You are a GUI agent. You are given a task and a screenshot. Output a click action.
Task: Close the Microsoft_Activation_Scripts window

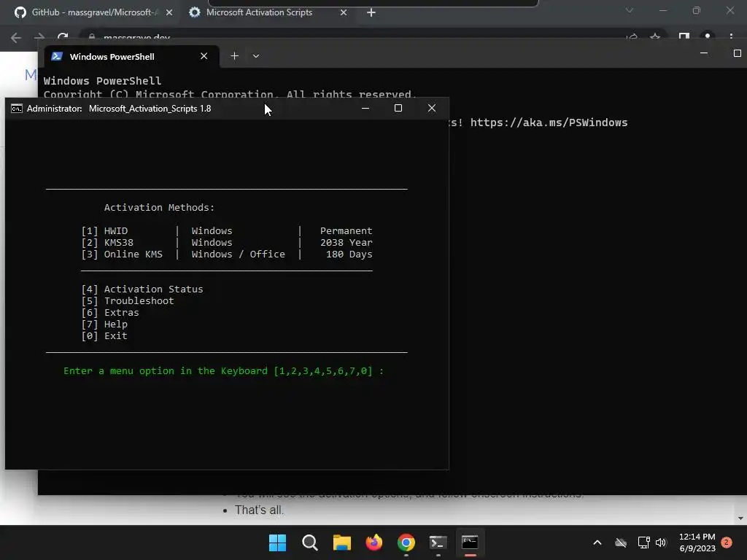(x=432, y=108)
